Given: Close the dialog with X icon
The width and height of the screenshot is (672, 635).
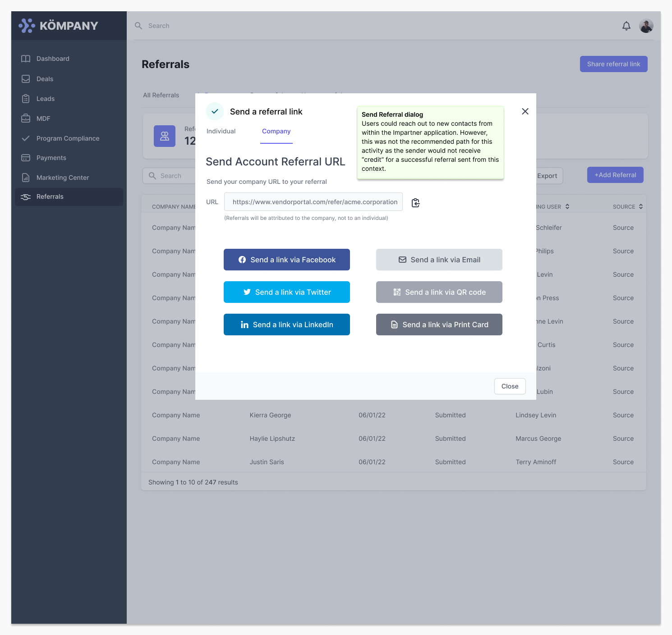Looking at the screenshot, I should [525, 111].
